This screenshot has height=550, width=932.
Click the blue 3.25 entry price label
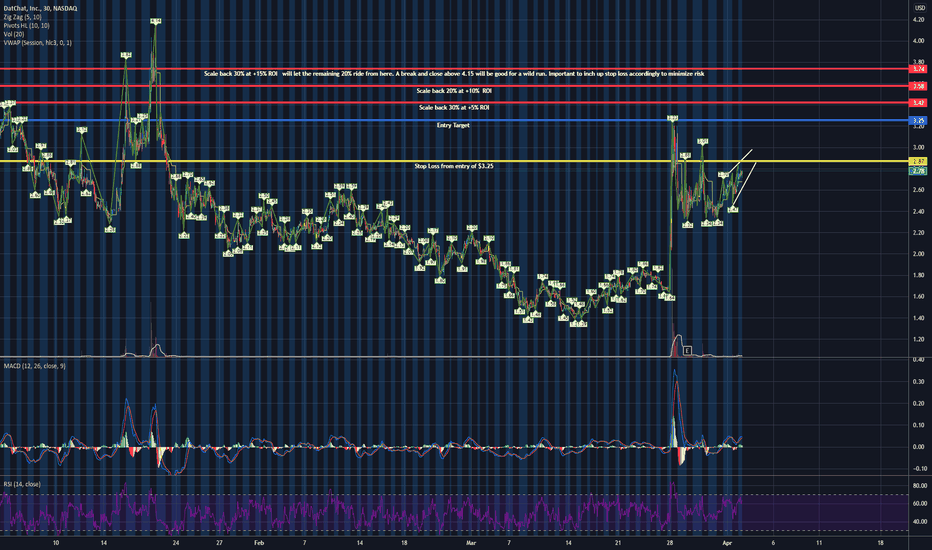point(919,121)
